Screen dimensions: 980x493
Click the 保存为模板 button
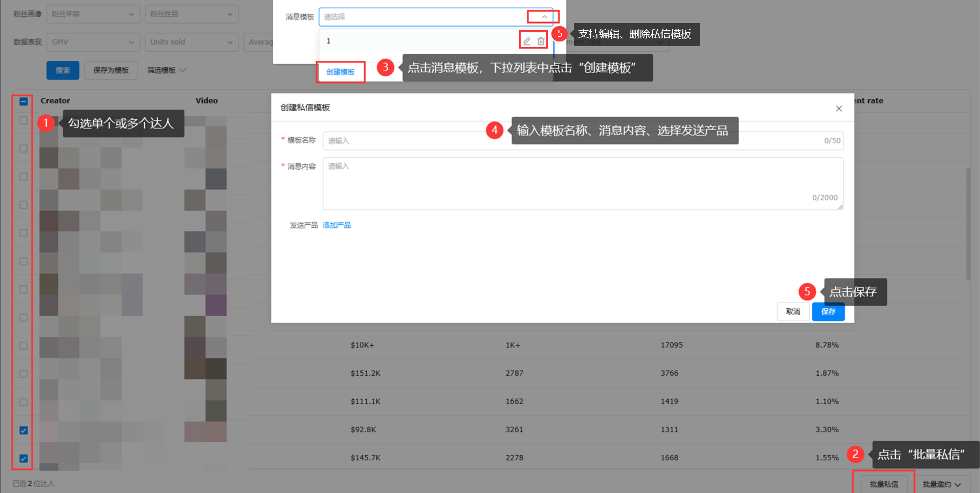(111, 70)
